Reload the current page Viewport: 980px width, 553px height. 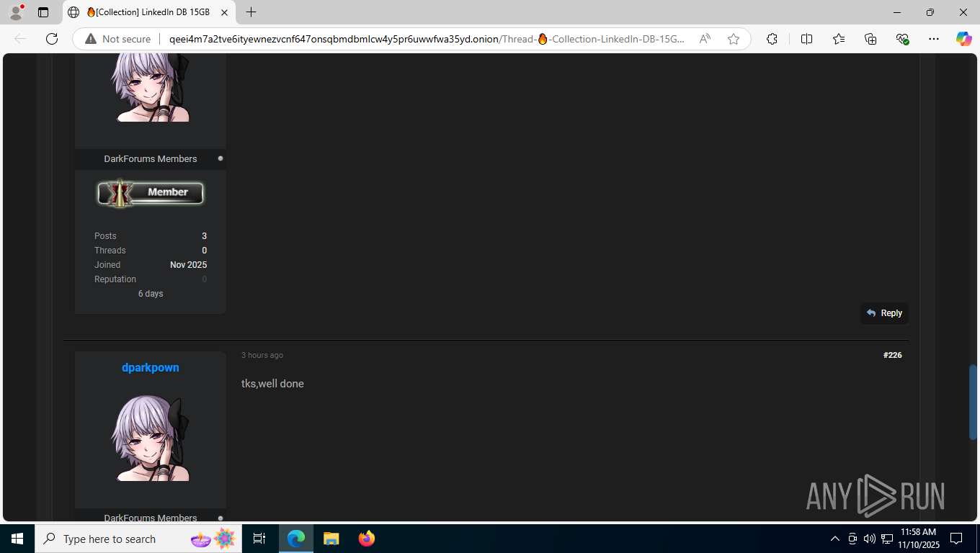52,39
